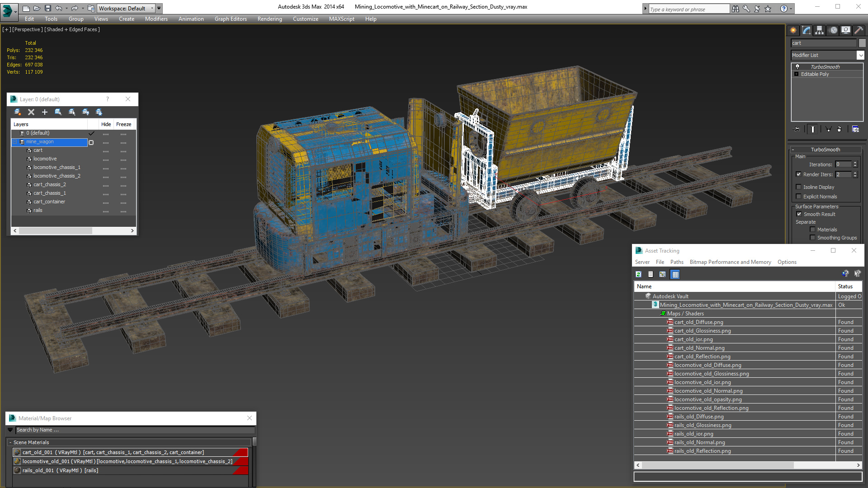Open the Display command panel tab
Screen dimensions: 868x488
pyautogui.click(x=845, y=30)
